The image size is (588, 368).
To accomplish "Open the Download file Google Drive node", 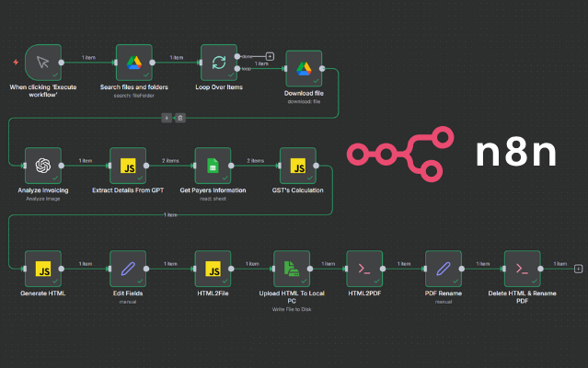I will tap(304, 67).
